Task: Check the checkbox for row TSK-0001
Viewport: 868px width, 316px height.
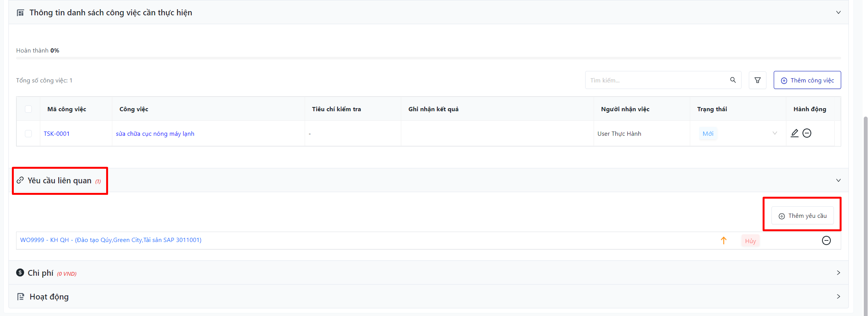Action: 28,133
